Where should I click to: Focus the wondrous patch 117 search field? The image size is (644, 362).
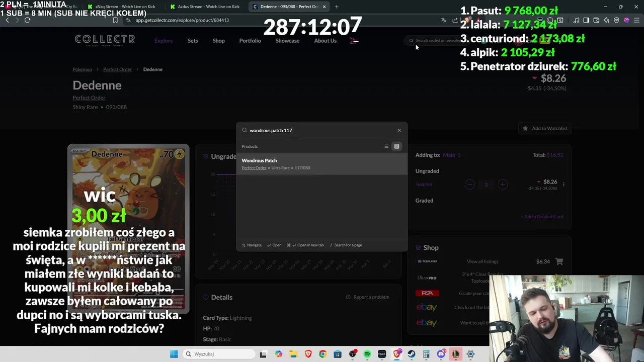click(x=321, y=130)
